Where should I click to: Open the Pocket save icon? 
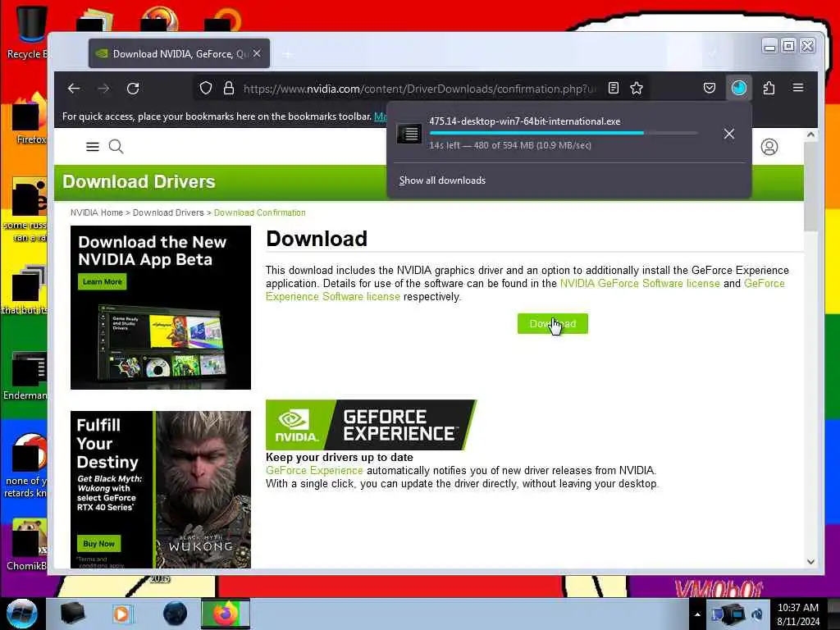[710, 88]
